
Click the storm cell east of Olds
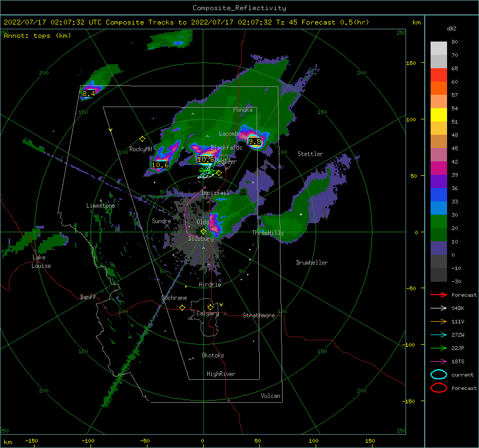coord(215,225)
